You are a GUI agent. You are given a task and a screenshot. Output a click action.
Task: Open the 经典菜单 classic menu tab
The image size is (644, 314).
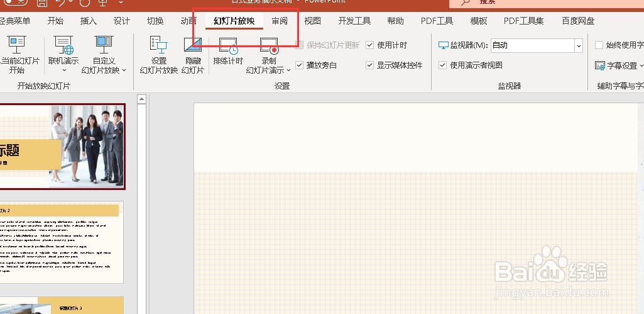[15, 21]
